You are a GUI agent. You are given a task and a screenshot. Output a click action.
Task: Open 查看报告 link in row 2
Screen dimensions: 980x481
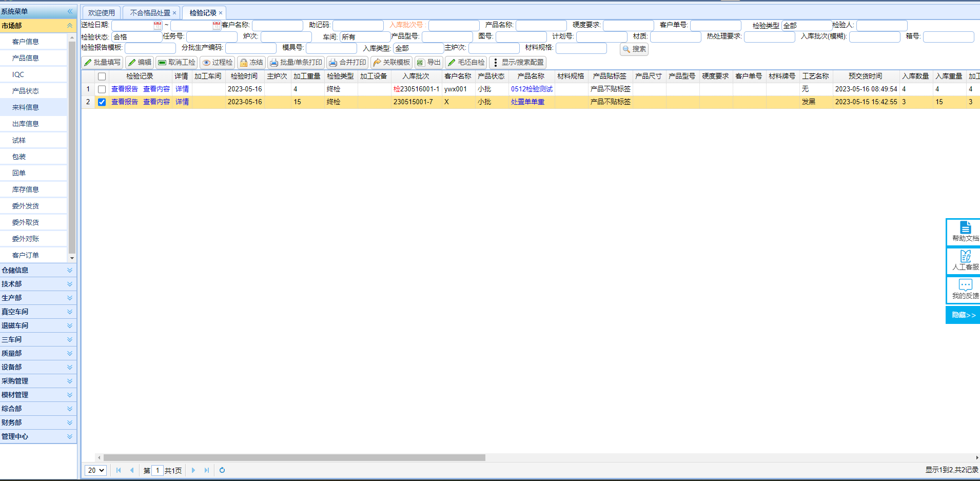click(125, 102)
